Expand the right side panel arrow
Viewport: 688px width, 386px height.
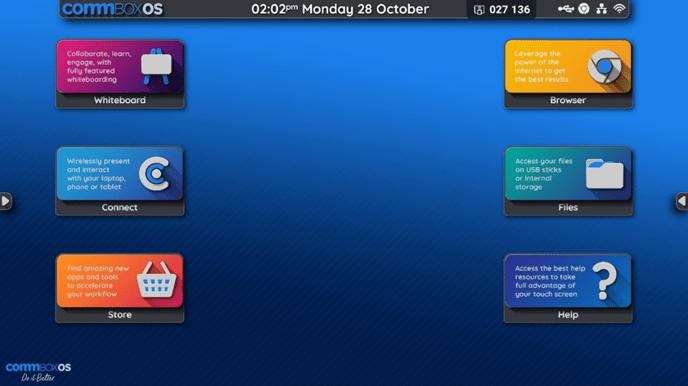tap(681, 201)
